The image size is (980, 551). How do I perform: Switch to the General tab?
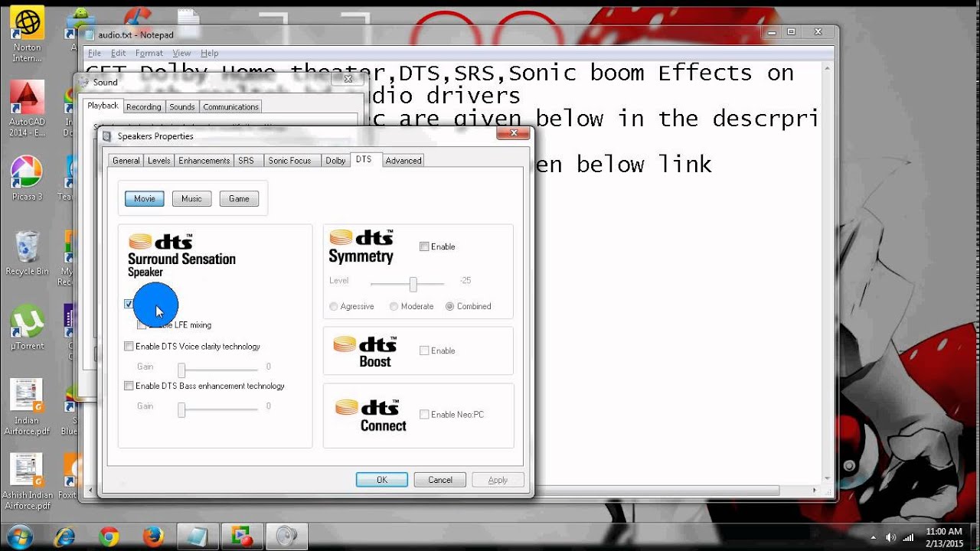pos(126,161)
